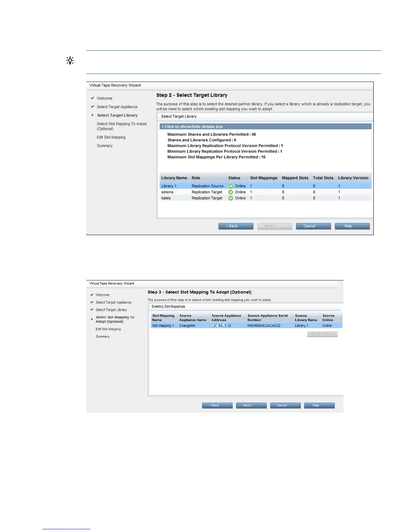The height and width of the screenshot is (532, 411).
Task: Click the Back button in the Step 3 wizard
Action: pos(217,405)
